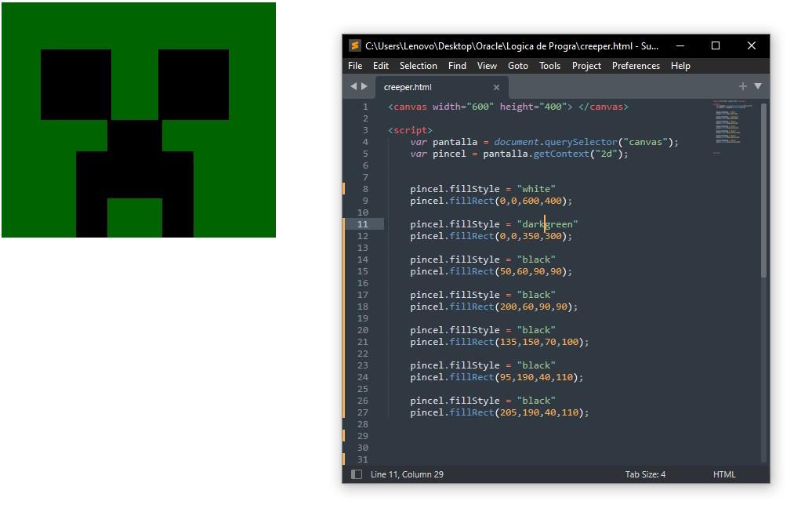
Task: Open the Goto menu
Action: click(518, 66)
